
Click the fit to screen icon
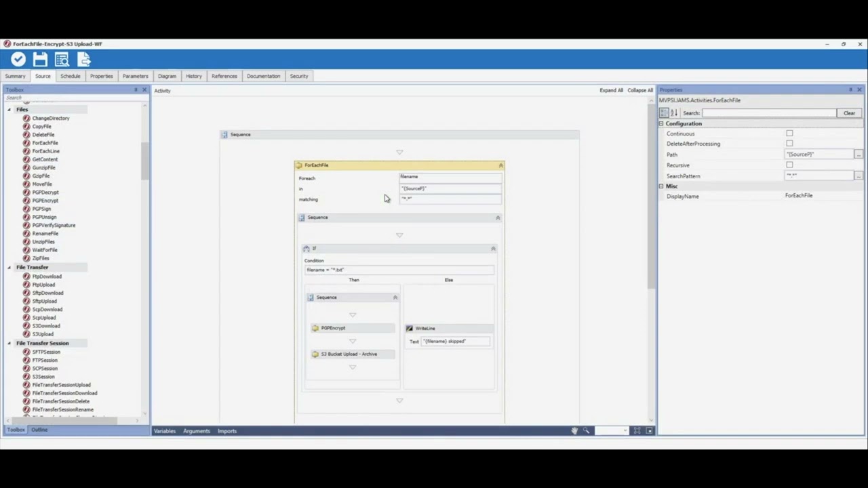click(637, 430)
